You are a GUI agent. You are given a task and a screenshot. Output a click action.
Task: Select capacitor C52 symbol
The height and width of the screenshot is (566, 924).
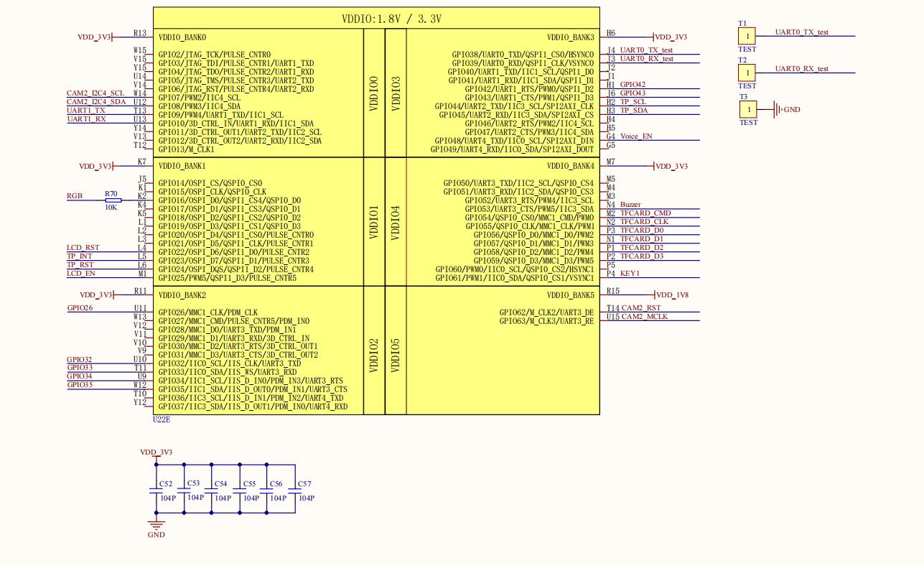pos(156,489)
